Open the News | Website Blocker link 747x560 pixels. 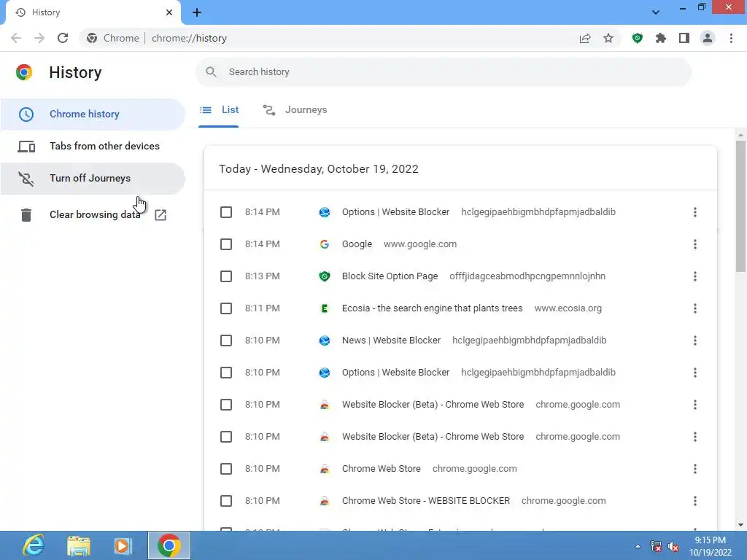coord(391,341)
